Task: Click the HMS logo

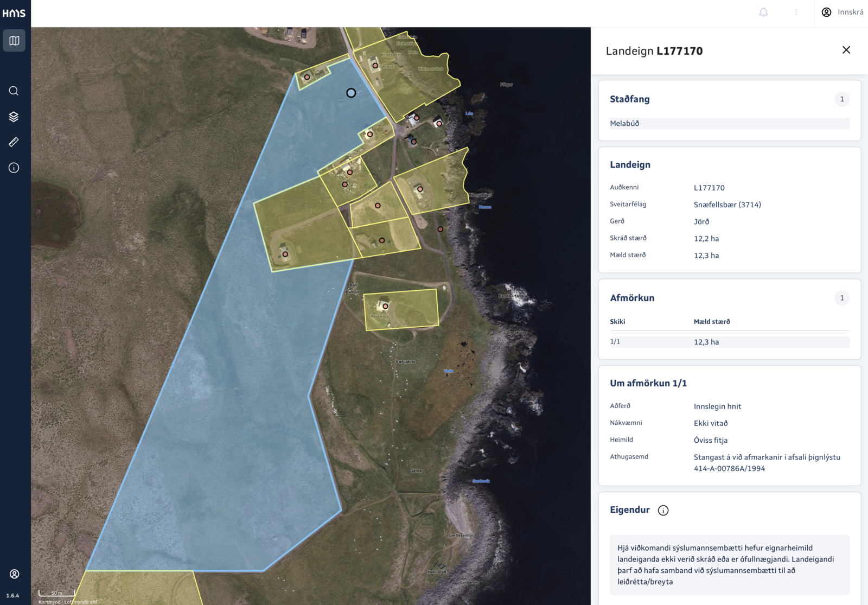Action: (x=14, y=13)
